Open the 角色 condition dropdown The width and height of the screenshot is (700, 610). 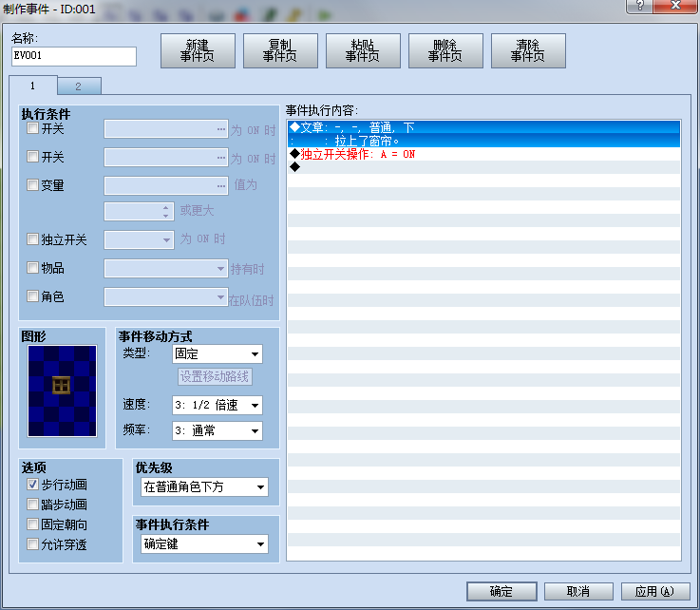[166, 297]
